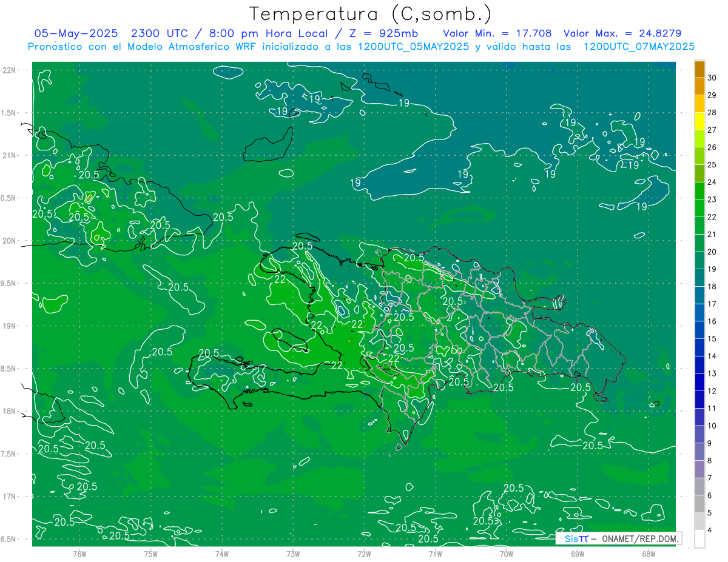728x562 pixels.
Task: Click the '18N' latitude axis label
Action: 9,412
